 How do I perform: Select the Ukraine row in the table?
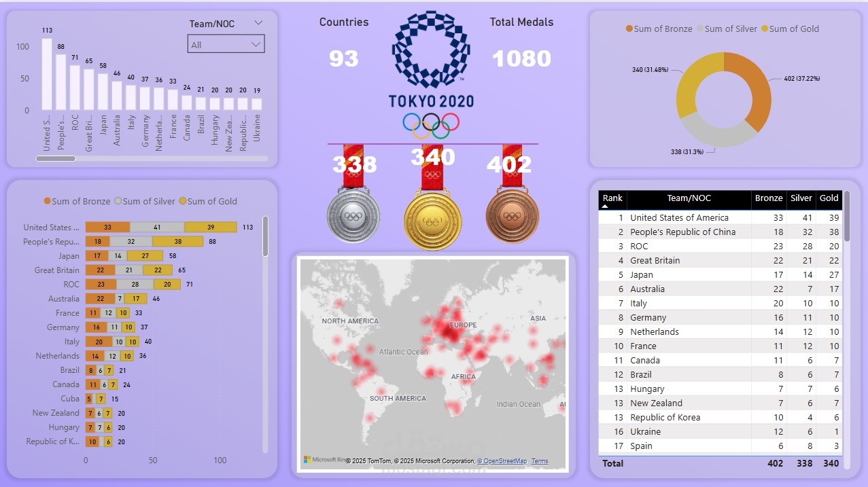(720, 431)
